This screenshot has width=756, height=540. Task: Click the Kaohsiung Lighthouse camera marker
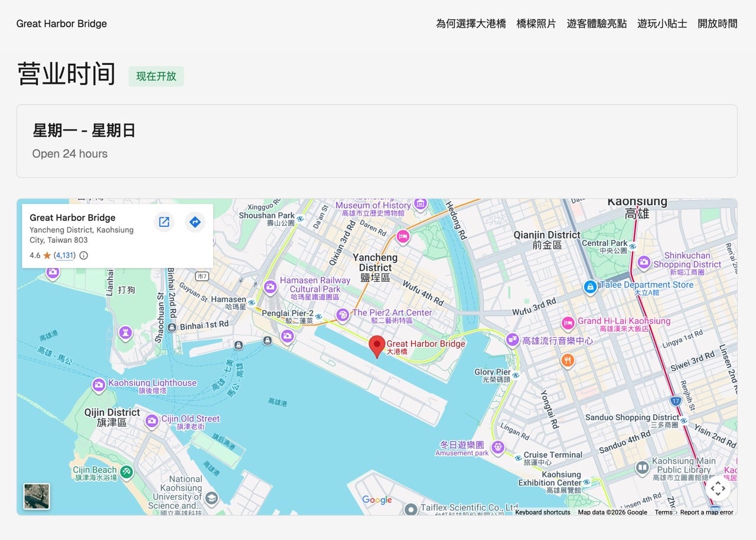(99, 385)
